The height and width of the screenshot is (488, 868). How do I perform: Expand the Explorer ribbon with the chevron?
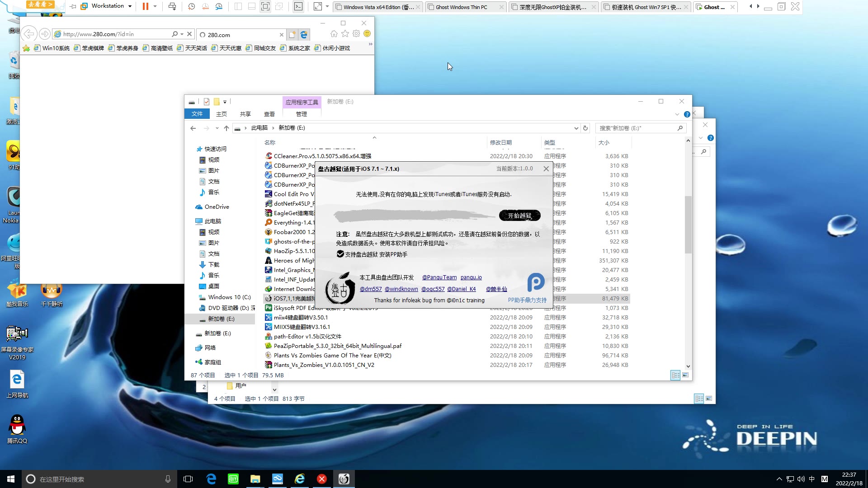[x=677, y=114]
